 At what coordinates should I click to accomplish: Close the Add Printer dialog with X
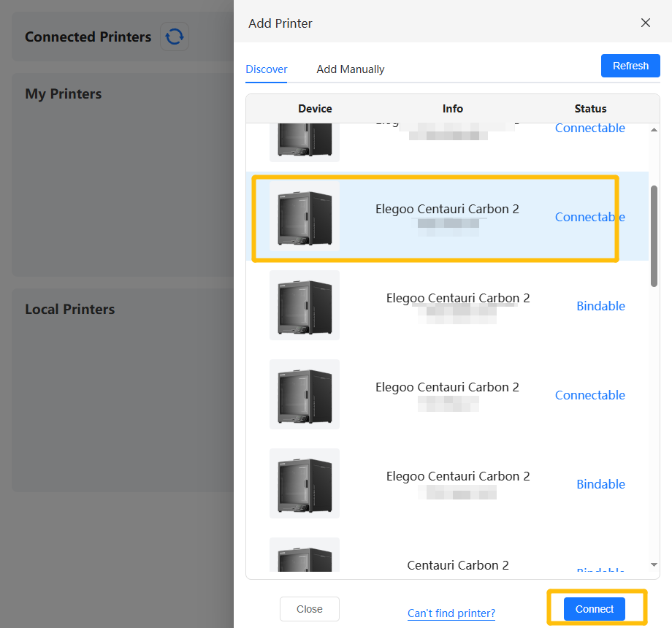tap(645, 23)
